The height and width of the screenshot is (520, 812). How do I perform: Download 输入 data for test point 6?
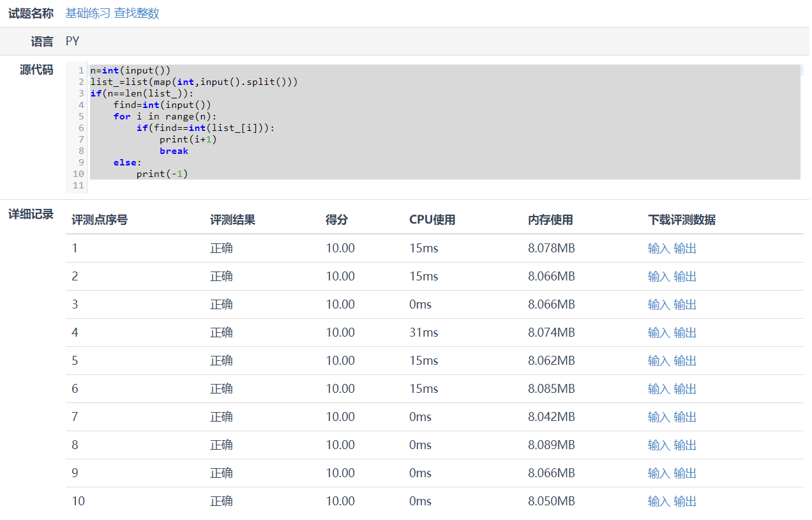(659, 389)
